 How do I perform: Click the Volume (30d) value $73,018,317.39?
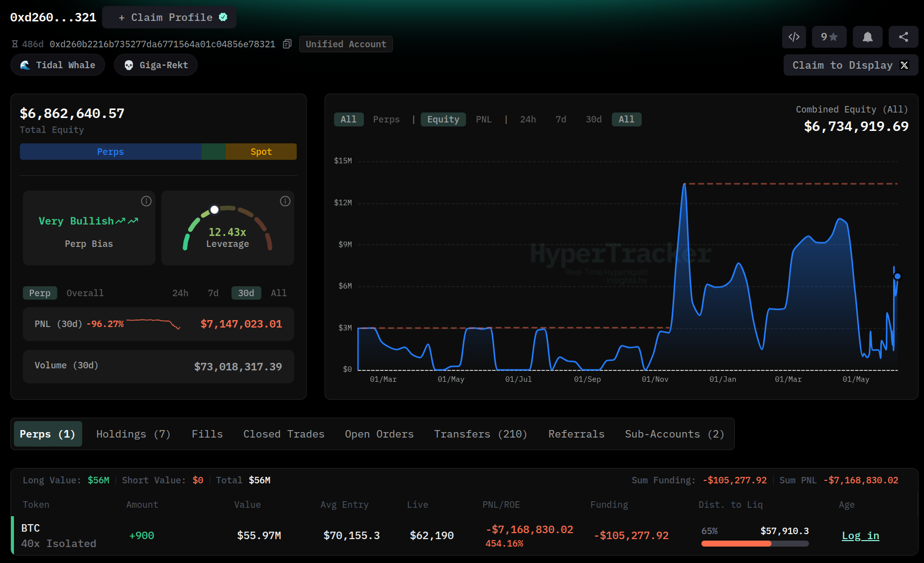[238, 367]
